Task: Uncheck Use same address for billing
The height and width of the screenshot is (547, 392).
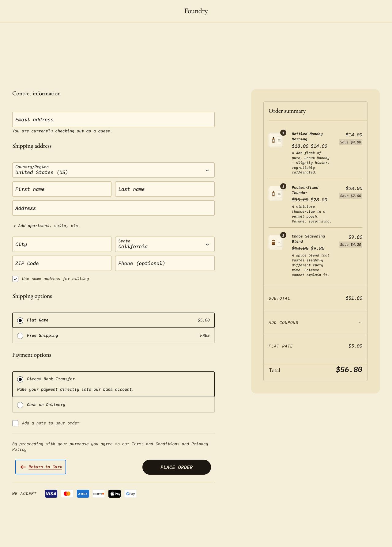Action: coord(15,279)
